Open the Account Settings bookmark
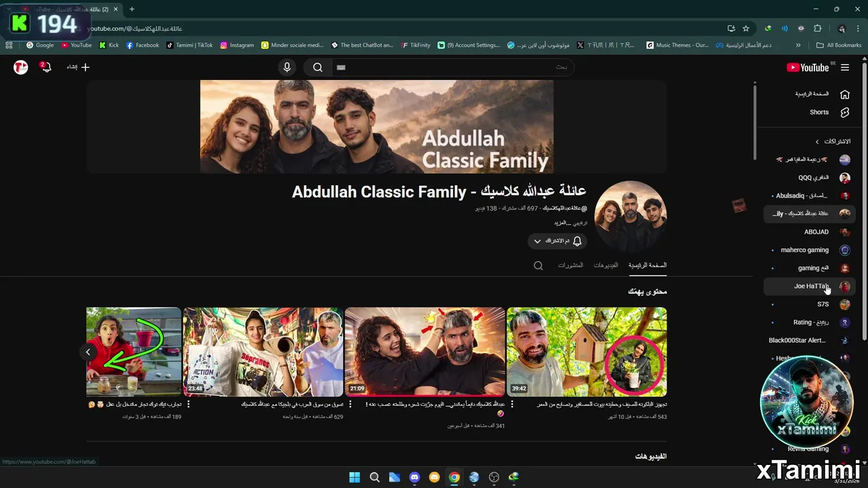Image resolution: width=868 pixels, height=488 pixels. click(x=469, y=45)
